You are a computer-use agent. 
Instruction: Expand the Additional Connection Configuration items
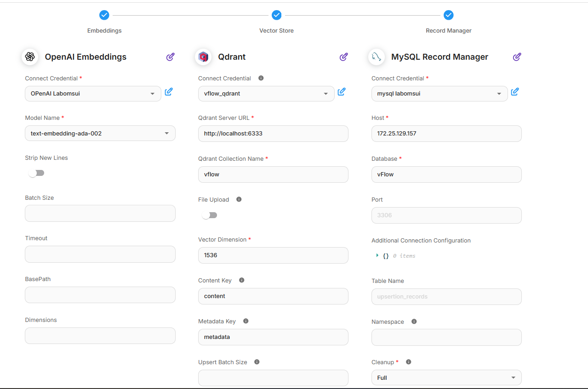377,255
